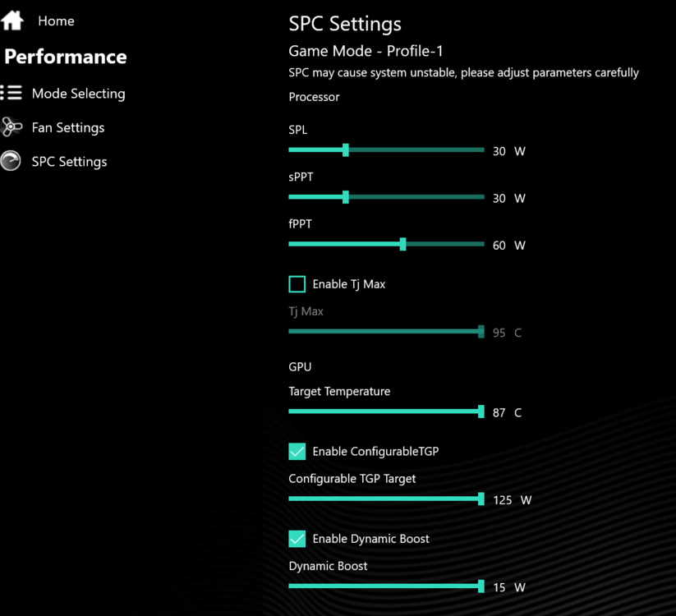Viewport: 676px width, 616px height.
Task: Click the SPC Settings gauge icon
Action: click(x=11, y=161)
